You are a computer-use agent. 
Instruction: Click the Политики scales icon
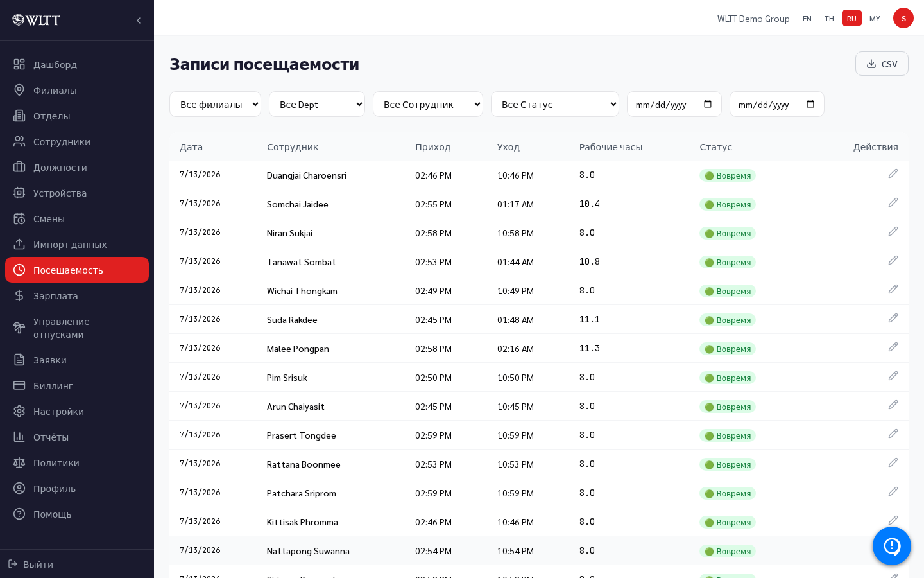click(19, 462)
